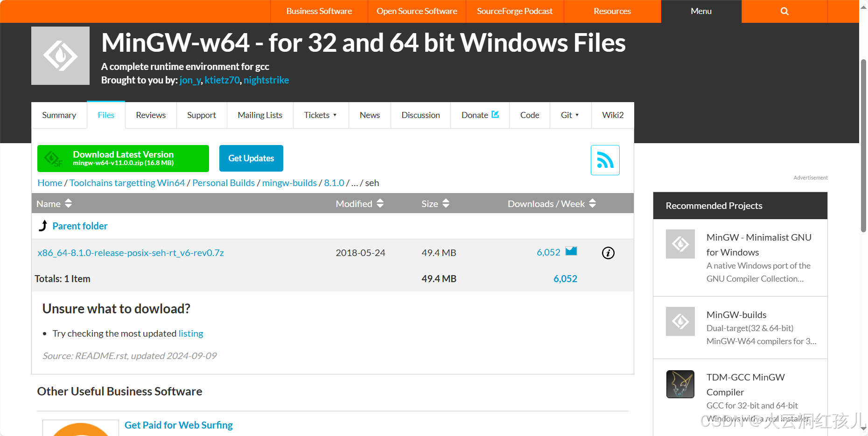The width and height of the screenshot is (868, 436).
Task: Open the Discussion tab
Action: point(420,115)
